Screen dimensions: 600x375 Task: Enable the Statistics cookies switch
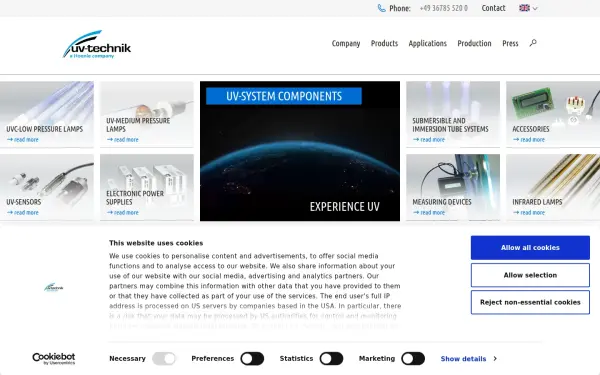point(331,359)
